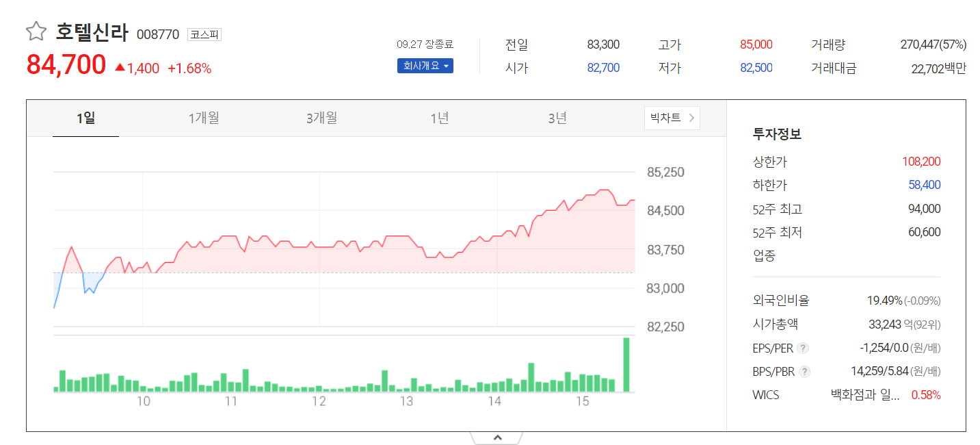
Task: Switch to the 1개월 chart tab
Action: tap(204, 118)
